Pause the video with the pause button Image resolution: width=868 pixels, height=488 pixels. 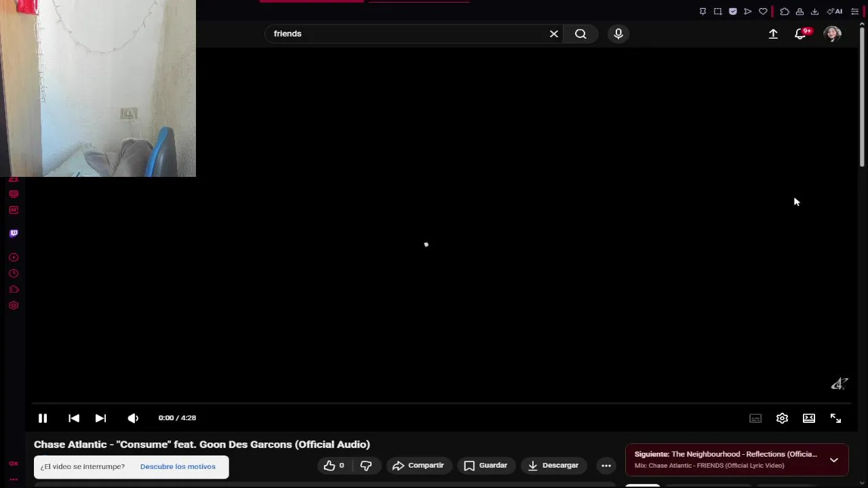click(x=43, y=418)
